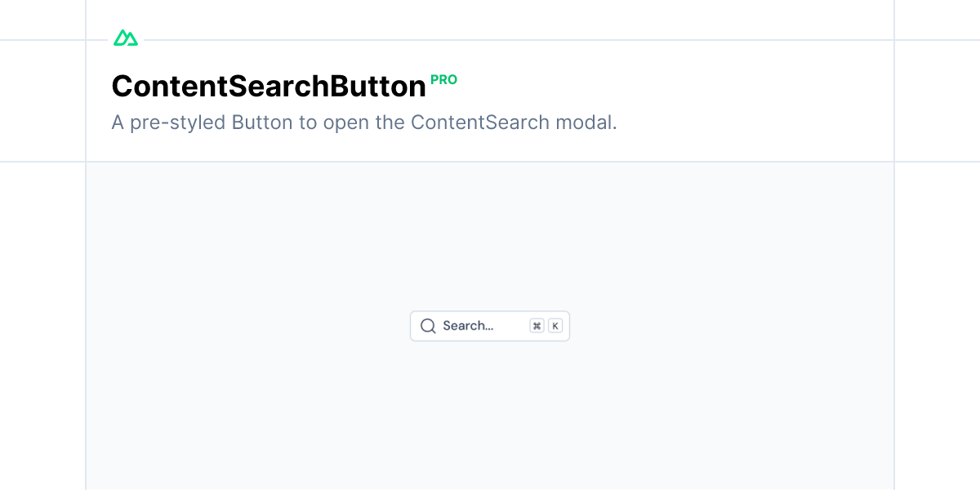
Task: Click the K keycap badge
Action: 555,326
